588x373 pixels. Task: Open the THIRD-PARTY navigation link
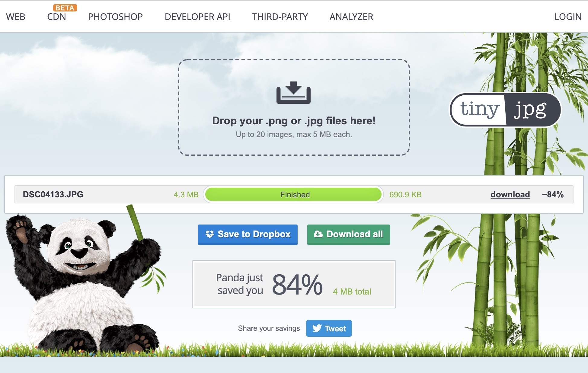pyautogui.click(x=280, y=17)
